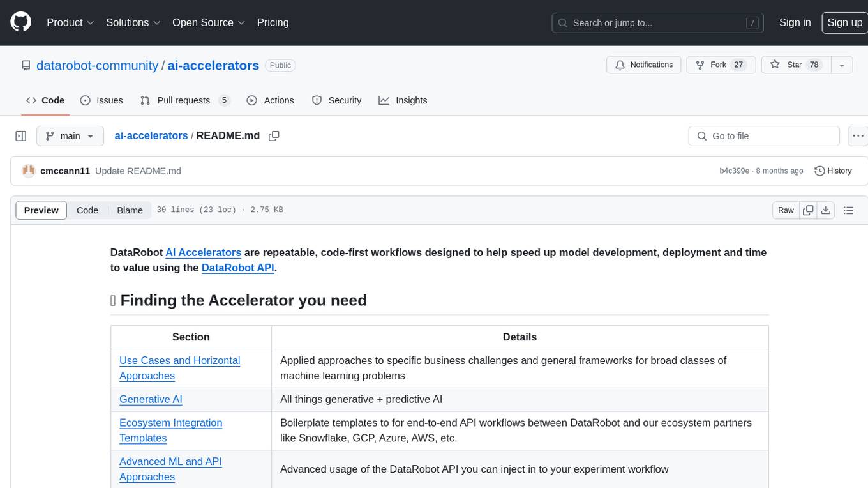Switch to the Security tab

pyautogui.click(x=336, y=100)
